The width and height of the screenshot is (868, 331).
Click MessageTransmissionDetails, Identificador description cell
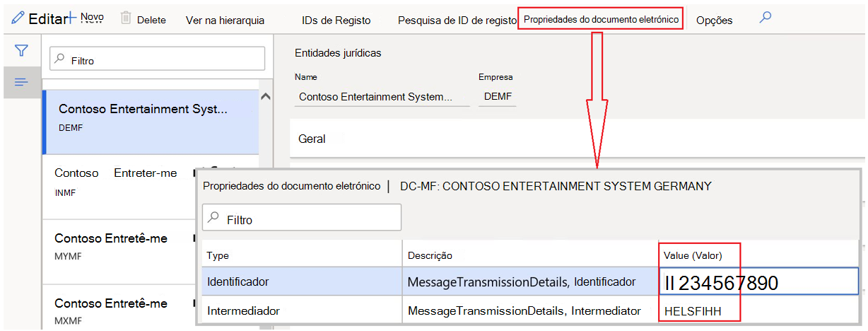pos(530,281)
